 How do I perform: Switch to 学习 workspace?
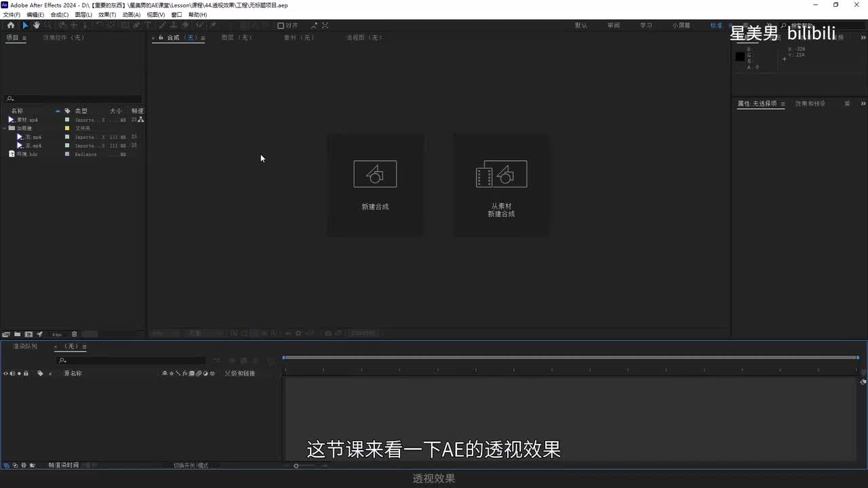click(646, 26)
